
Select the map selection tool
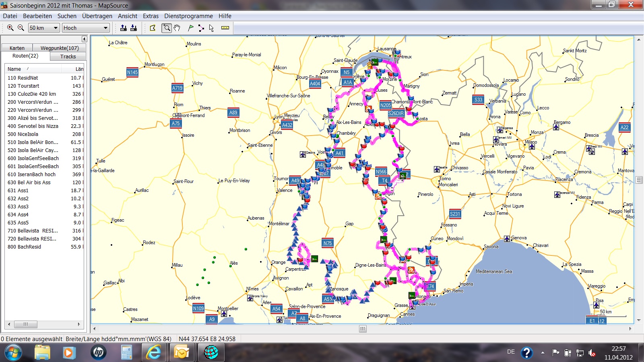[x=153, y=28]
